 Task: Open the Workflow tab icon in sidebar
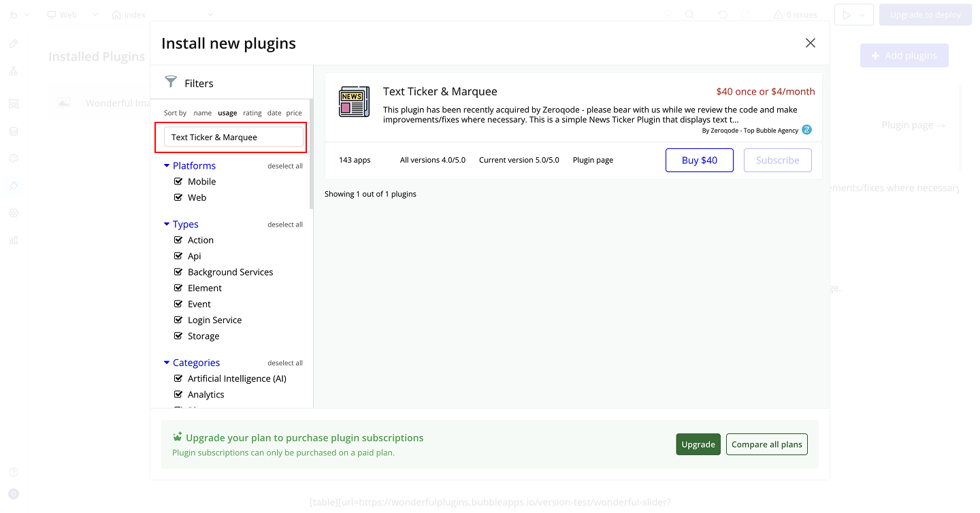tap(14, 71)
